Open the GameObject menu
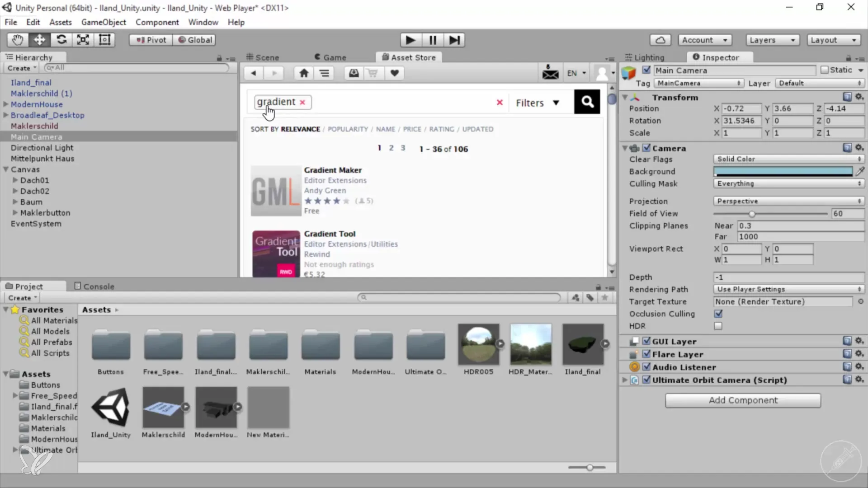This screenshot has width=868, height=488. (x=104, y=22)
